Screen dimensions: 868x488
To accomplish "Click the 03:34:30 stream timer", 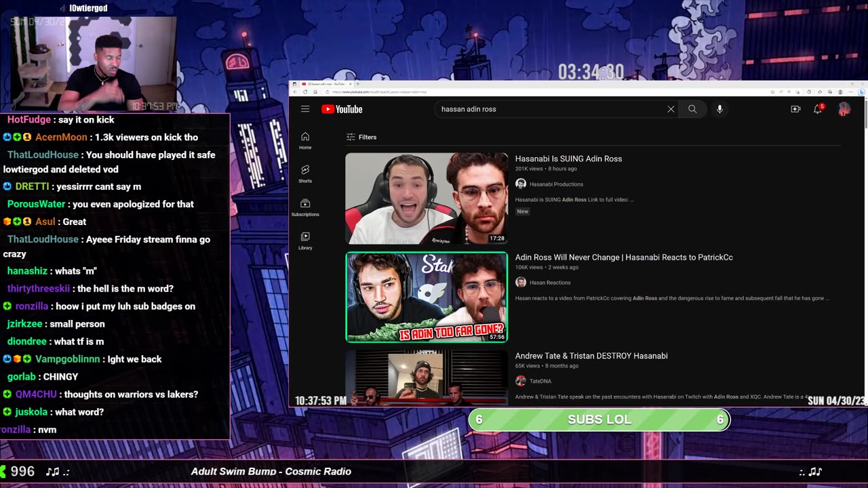I will coord(591,71).
